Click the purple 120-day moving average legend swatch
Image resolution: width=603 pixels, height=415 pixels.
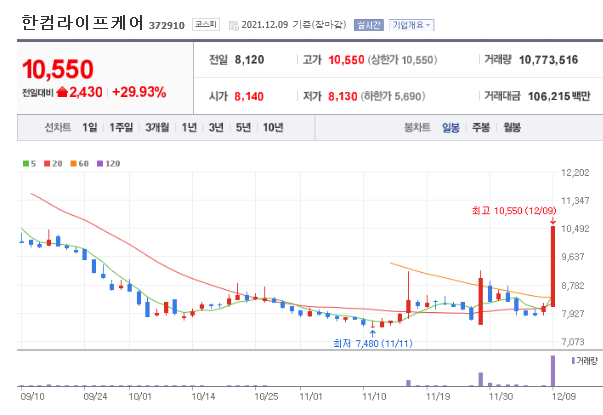point(100,164)
